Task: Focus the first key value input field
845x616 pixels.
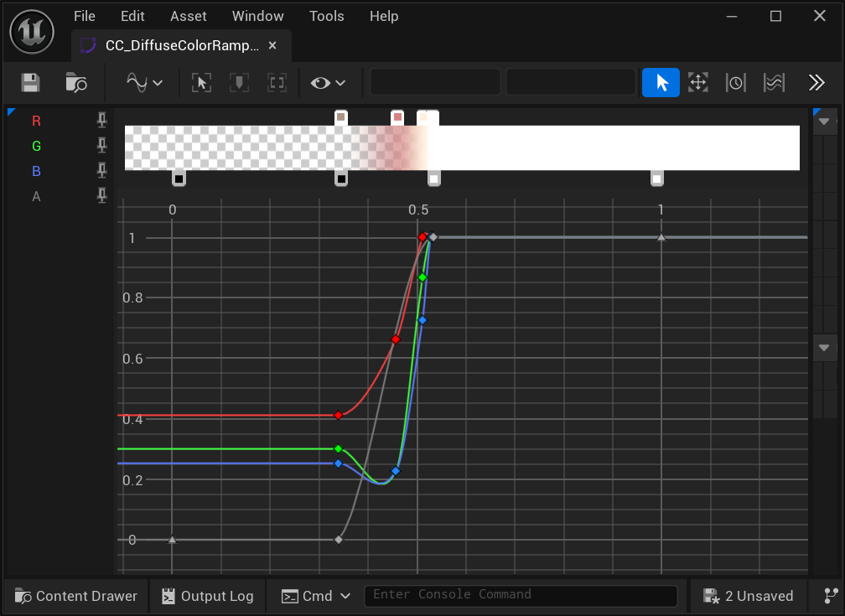Action: [x=435, y=82]
